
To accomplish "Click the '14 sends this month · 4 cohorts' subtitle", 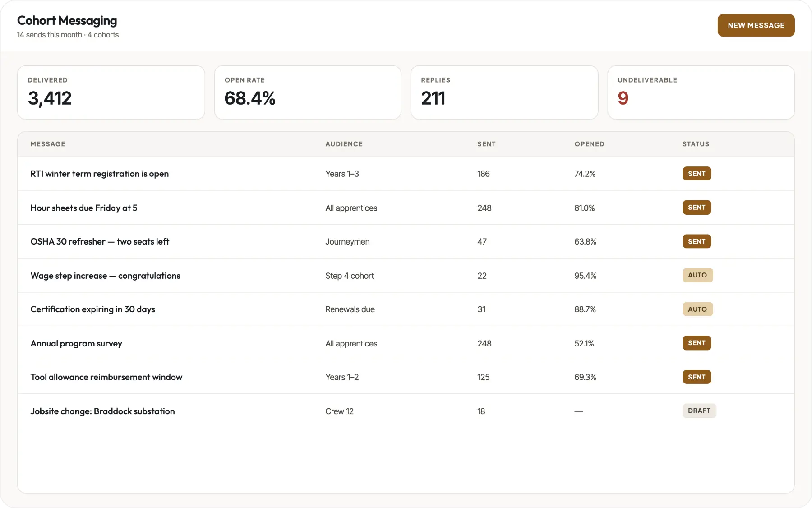I will click(x=68, y=35).
